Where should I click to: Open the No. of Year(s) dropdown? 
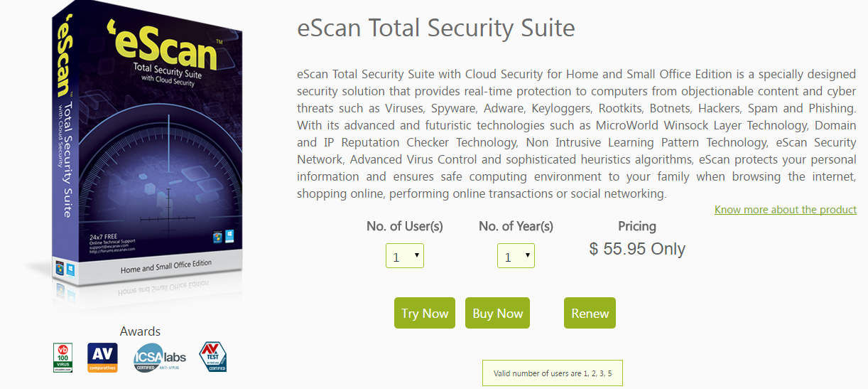[516, 256]
